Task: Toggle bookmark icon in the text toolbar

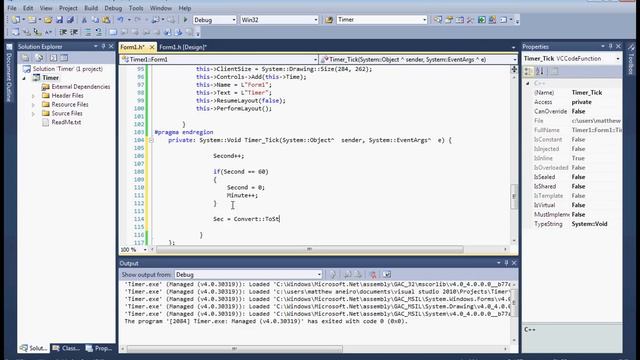Action: [x=113, y=32]
